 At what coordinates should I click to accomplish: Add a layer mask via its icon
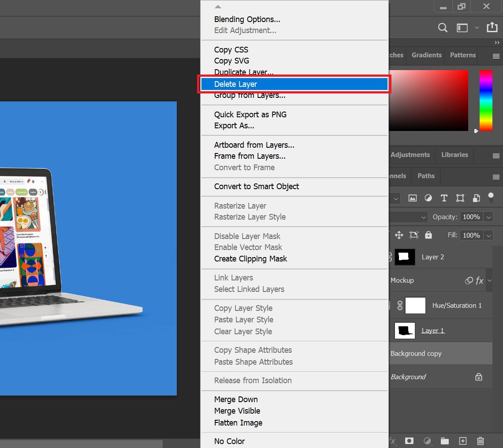click(410, 441)
